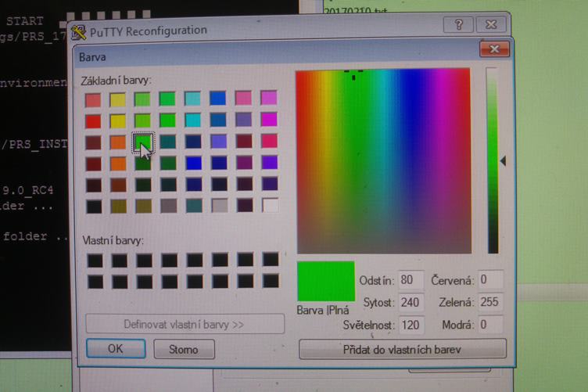Pick the violet swatch ending fourth row
Image resolution: width=588 pixels, height=392 pixels.
click(x=269, y=163)
